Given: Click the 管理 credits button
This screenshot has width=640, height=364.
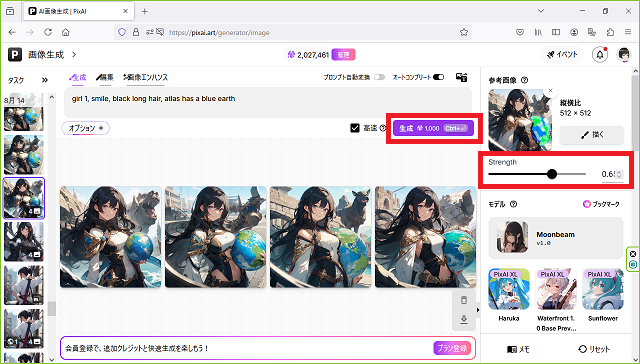Looking at the screenshot, I should [343, 55].
